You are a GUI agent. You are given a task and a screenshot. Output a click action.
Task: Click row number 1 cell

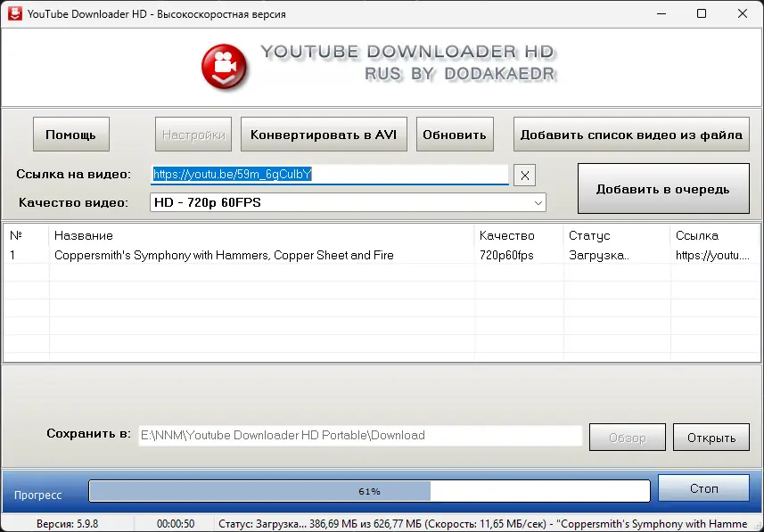12,255
